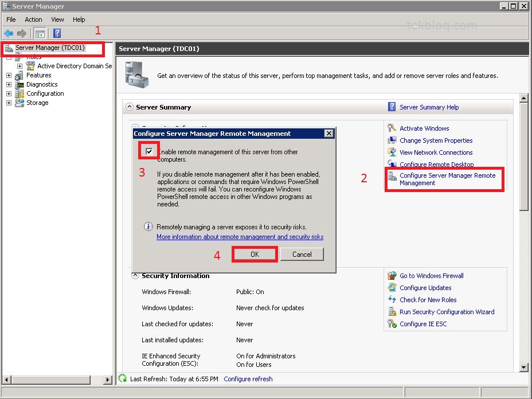The width and height of the screenshot is (532, 399).
Task: Uncheck Enable remote management checkbox
Action: point(149,151)
